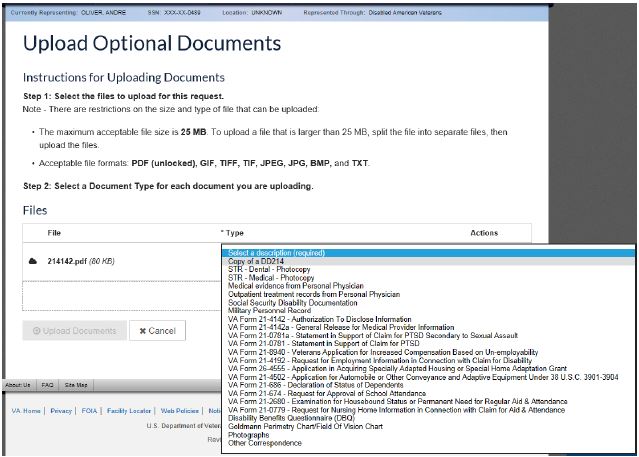This screenshot has width=639, height=457.
Task: Follow the Facility Locator link
Action: pos(129,411)
